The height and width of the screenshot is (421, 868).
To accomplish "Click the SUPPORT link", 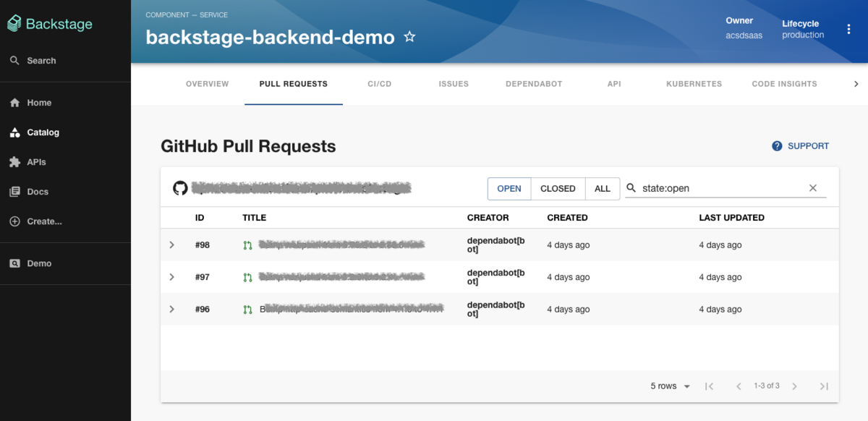I will point(807,145).
